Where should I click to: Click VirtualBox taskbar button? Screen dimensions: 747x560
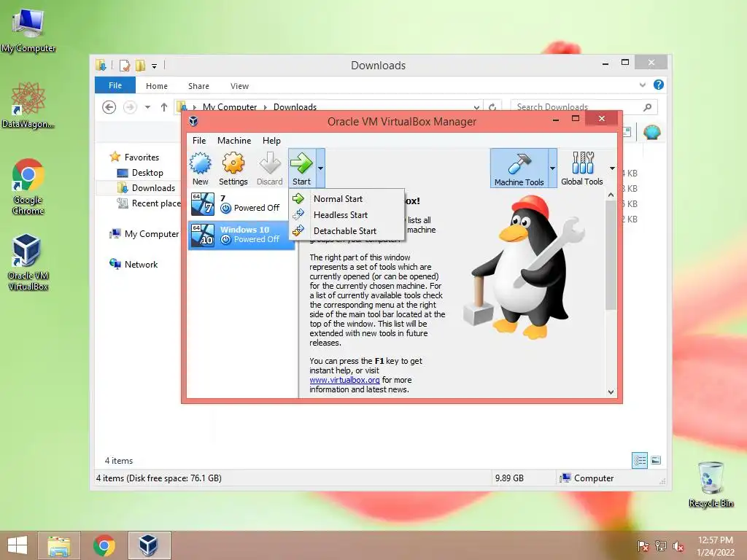point(149,545)
